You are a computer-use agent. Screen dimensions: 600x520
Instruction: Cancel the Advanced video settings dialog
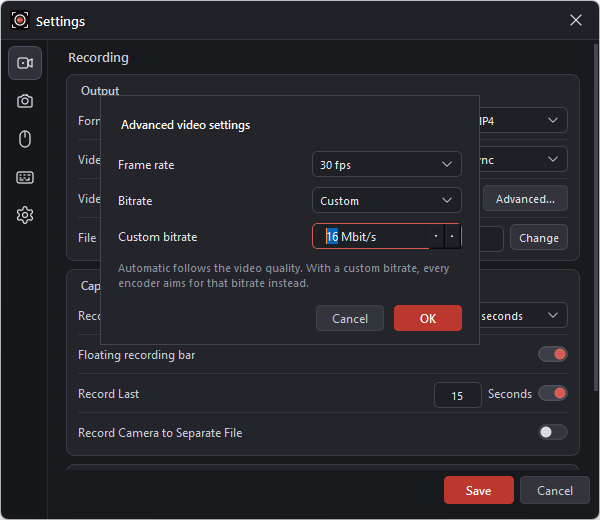tap(350, 318)
